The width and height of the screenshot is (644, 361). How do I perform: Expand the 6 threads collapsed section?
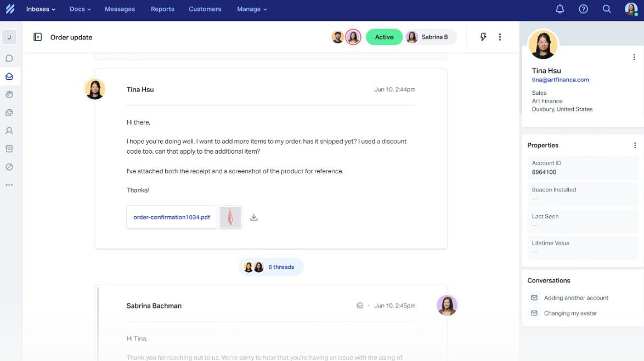click(x=272, y=267)
